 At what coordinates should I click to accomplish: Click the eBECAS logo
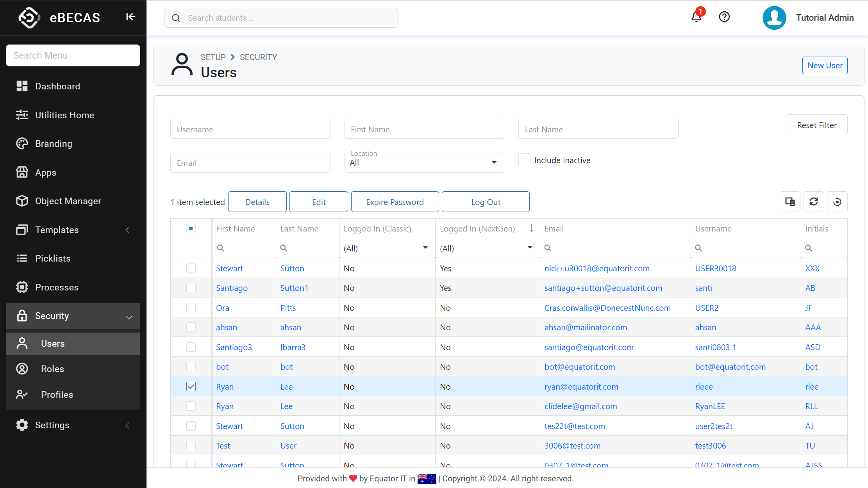pyautogui.click(x=29, y=18)
